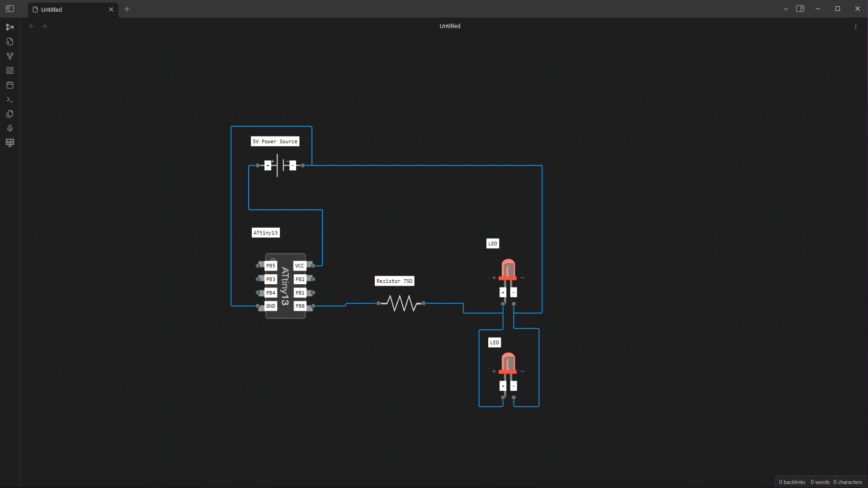868x488 pixels.
Task: Click the PB1 pin label
Action: [300, 293]
